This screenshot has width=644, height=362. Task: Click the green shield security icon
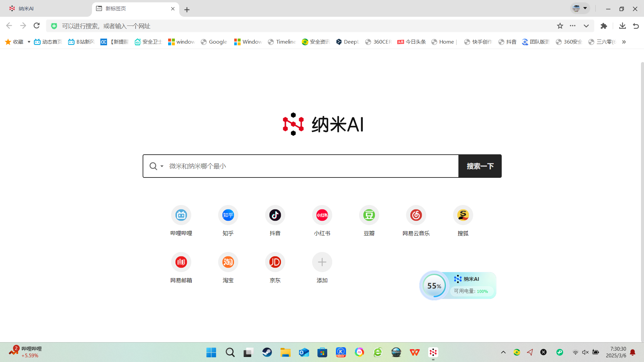54,26
